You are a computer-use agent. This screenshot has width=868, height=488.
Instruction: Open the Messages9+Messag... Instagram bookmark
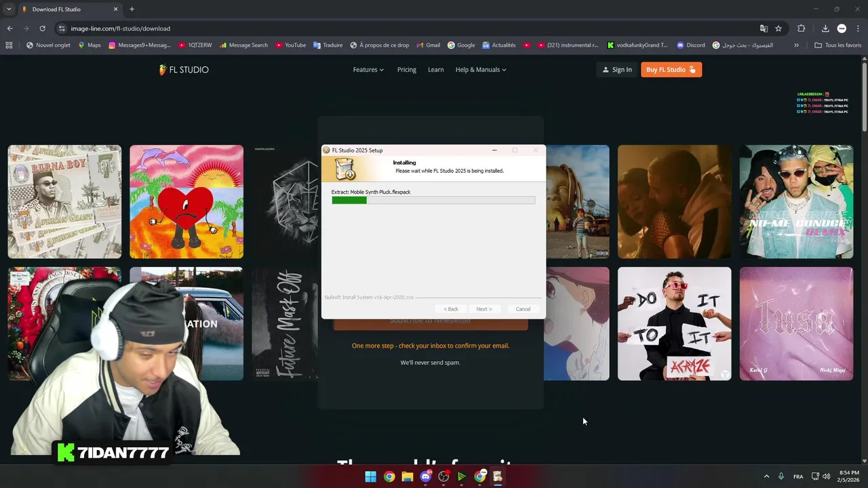coord(140,45)
